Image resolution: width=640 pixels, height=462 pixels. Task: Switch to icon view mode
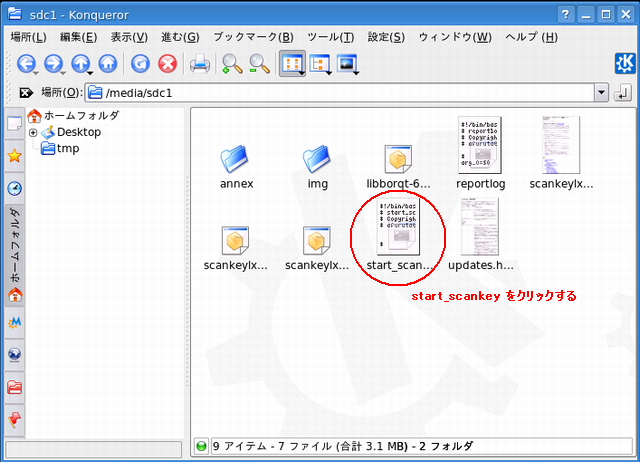[291, 63]
